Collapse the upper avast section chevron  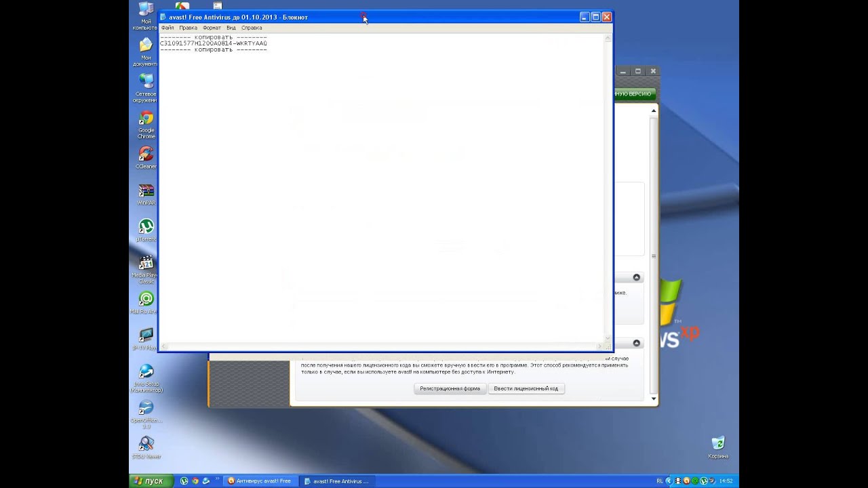[637, 277]
